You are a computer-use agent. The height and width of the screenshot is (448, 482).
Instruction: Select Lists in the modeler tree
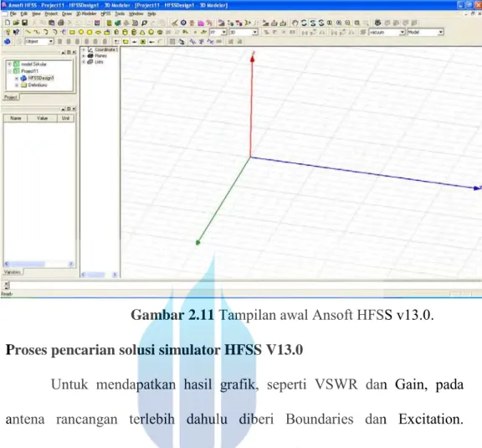(x=99, y=62)
